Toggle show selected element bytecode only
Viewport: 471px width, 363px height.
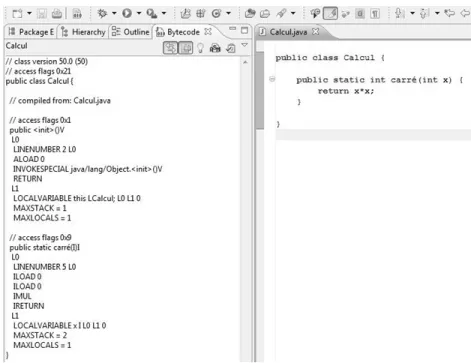(185, 48)
